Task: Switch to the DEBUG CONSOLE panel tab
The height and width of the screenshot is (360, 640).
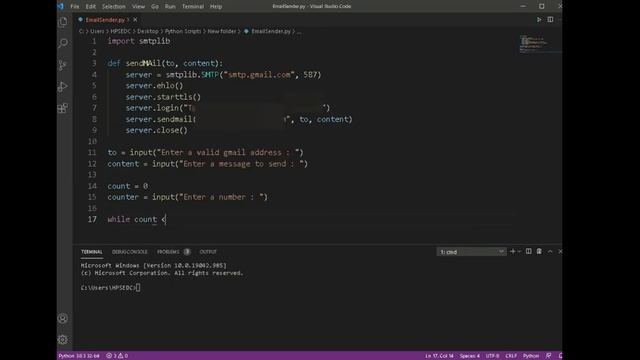Action: click(x=130, y=252)
